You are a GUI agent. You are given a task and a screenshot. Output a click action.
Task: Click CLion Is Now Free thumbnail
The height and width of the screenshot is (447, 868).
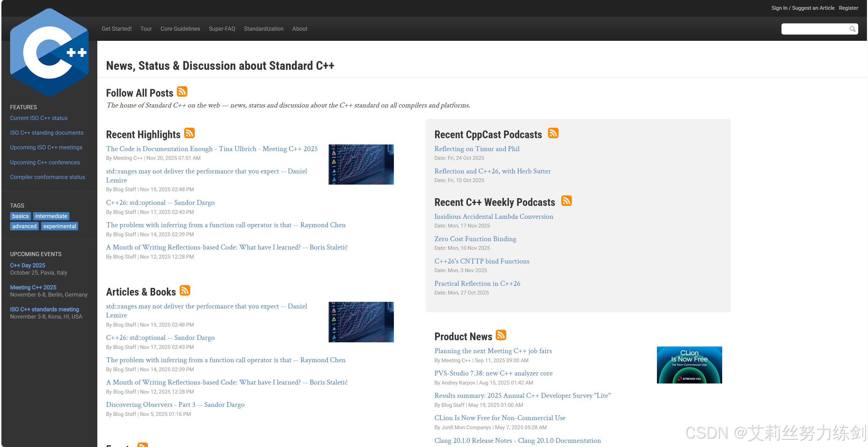tap(689, 365)
